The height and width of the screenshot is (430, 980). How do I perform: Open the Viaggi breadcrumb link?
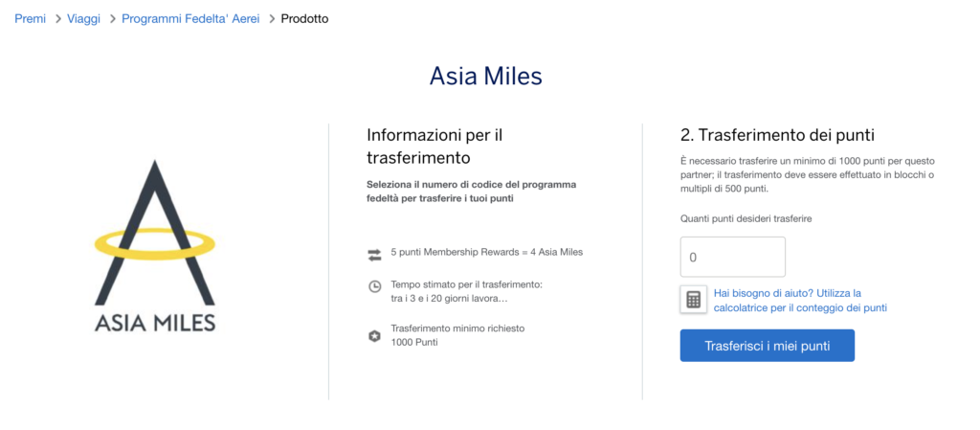(x=84, y=19)
